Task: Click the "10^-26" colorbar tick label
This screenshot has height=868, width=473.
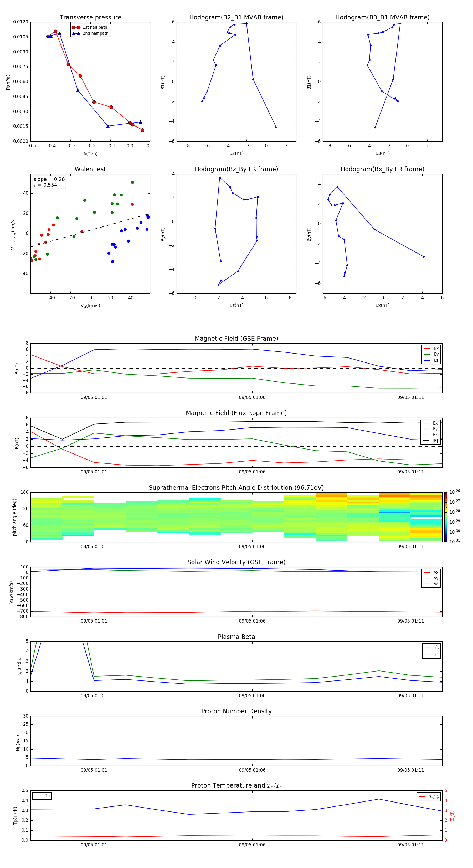Action: [x=455, y=492]
